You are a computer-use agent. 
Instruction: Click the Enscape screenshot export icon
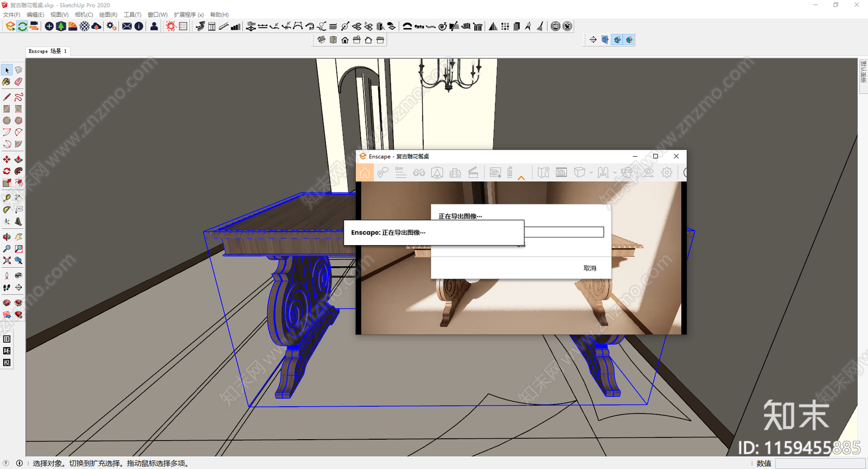point(495,172)
